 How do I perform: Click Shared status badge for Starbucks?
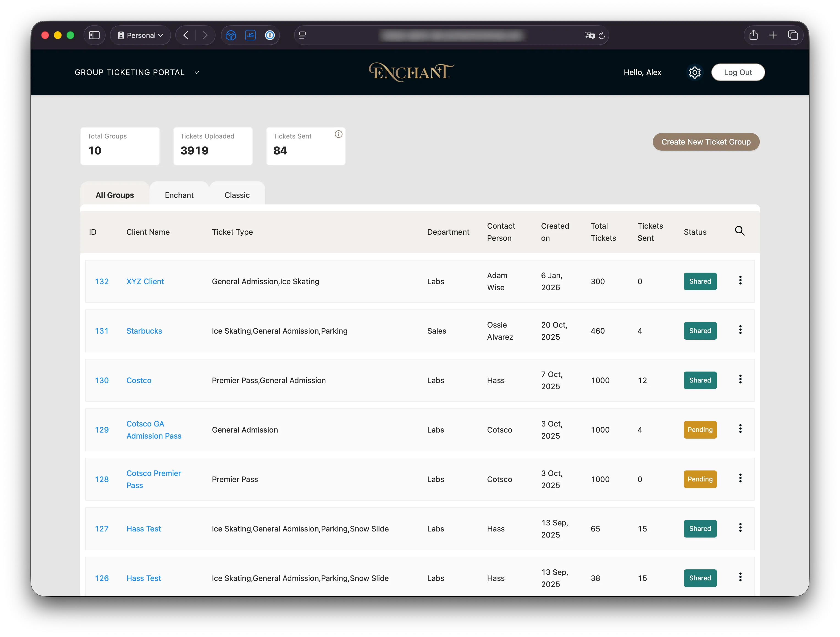tap(700, 331)
